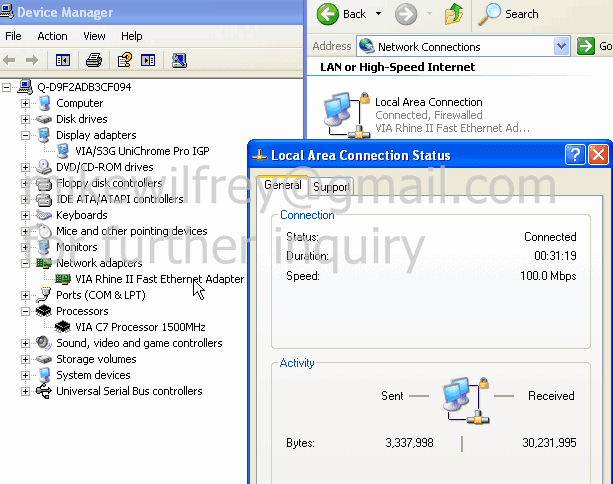613x484 pixels.
Task: Select VIA/S3G UniChrome Pro IGP entry
Action: (142, 151)
